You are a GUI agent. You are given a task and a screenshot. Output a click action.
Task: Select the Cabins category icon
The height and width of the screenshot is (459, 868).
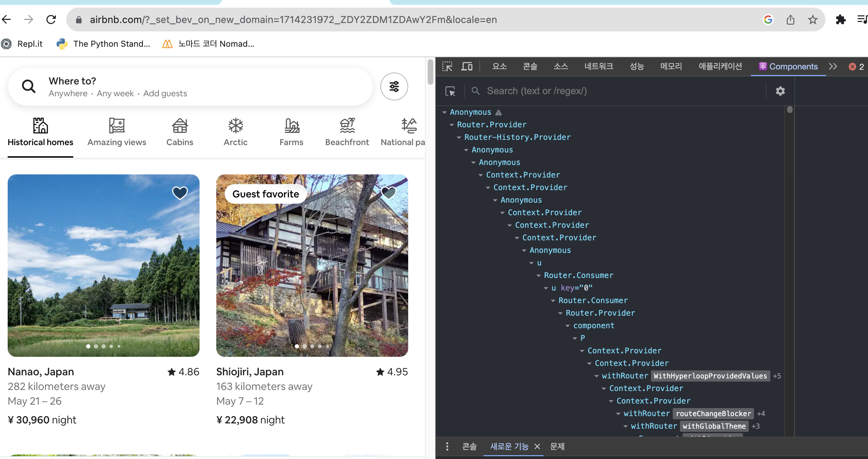pyautogui.click(x=180, y=126)
